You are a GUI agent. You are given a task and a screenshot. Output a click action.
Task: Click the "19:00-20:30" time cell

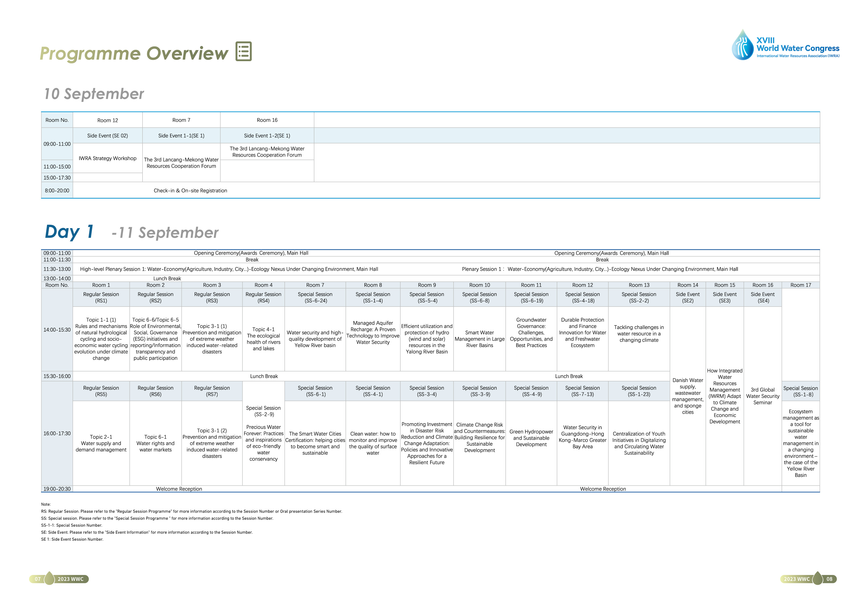57,489
